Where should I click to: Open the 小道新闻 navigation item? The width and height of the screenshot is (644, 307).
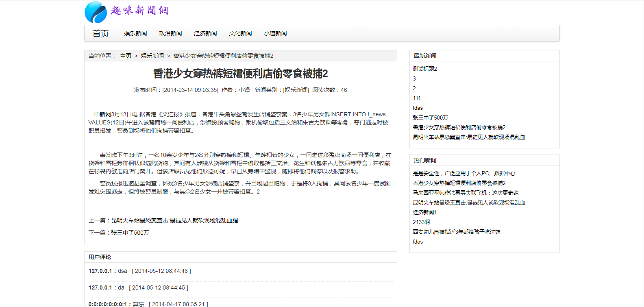[x=275, y=33]
